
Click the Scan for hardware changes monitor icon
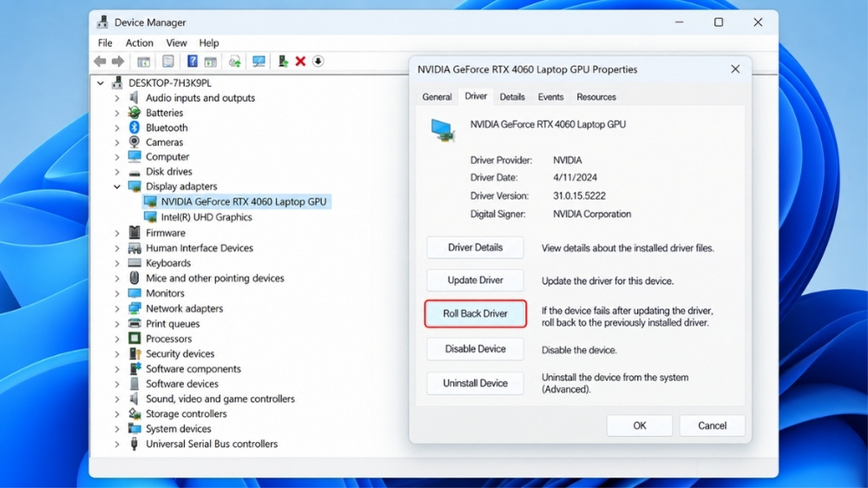point(259,62)
